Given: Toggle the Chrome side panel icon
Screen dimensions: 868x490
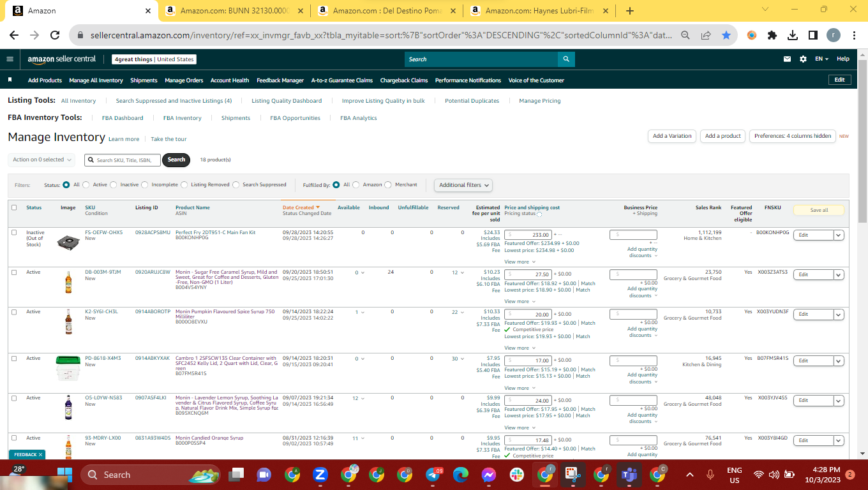Looking at the screenshot, I should coord(813,36).
